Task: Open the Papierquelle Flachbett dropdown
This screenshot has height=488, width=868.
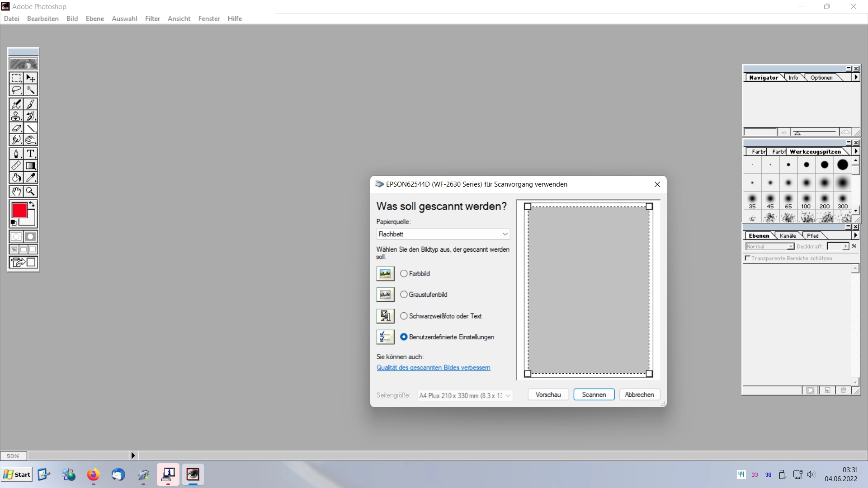Action: click(x=443, y=234)
